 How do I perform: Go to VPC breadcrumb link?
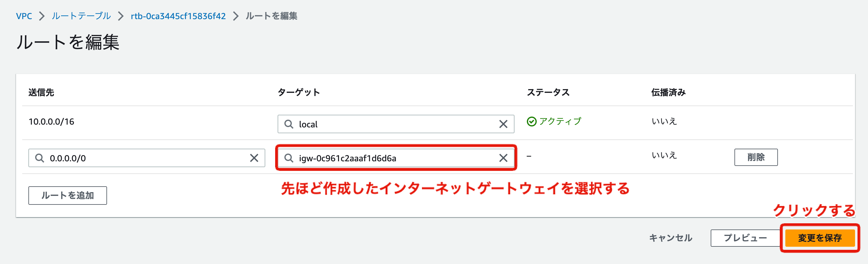pyautogui.click(x=24, y=16)
